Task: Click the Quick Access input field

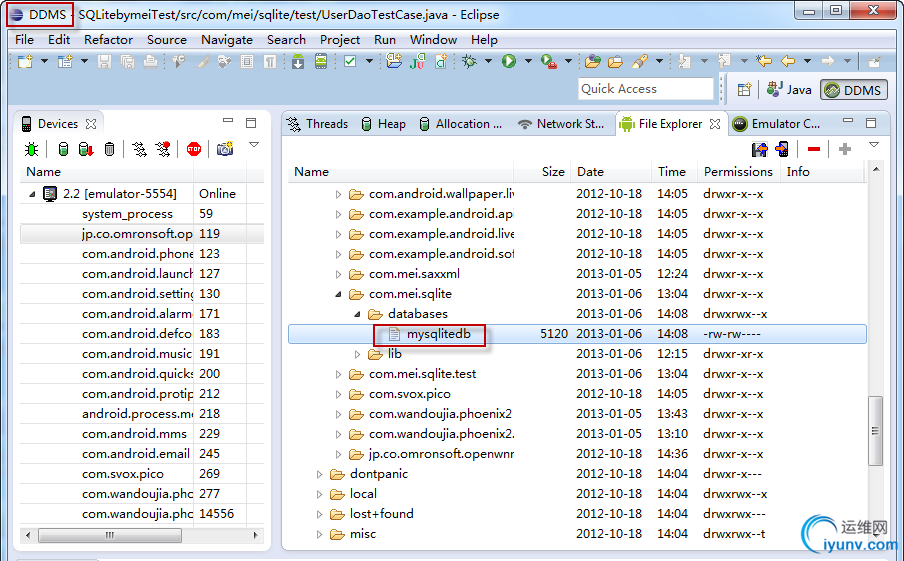Action: coord(646,89)
